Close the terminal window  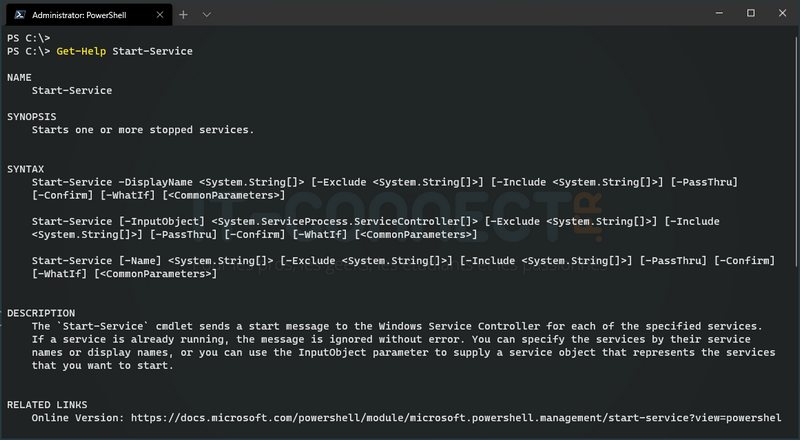(780, 14)
